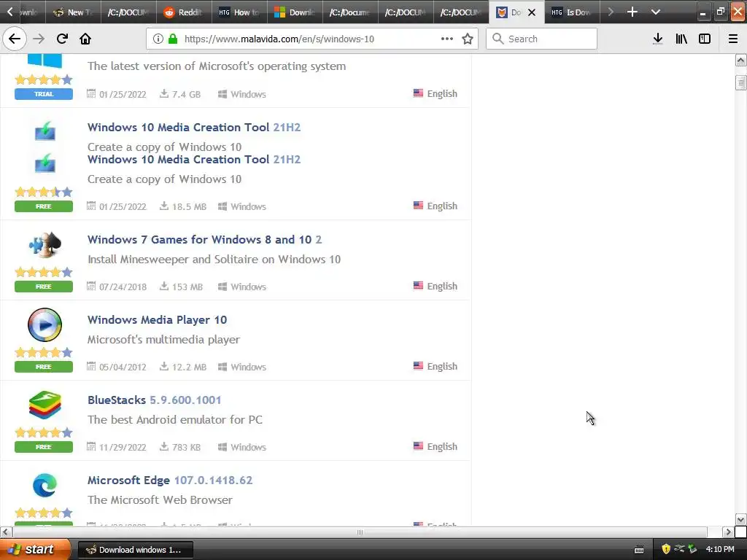Image resolution: width=747 pixels, height=560 pixels.
Task: Switch to the Microsoft Download tab
Action: click(295, 12)
